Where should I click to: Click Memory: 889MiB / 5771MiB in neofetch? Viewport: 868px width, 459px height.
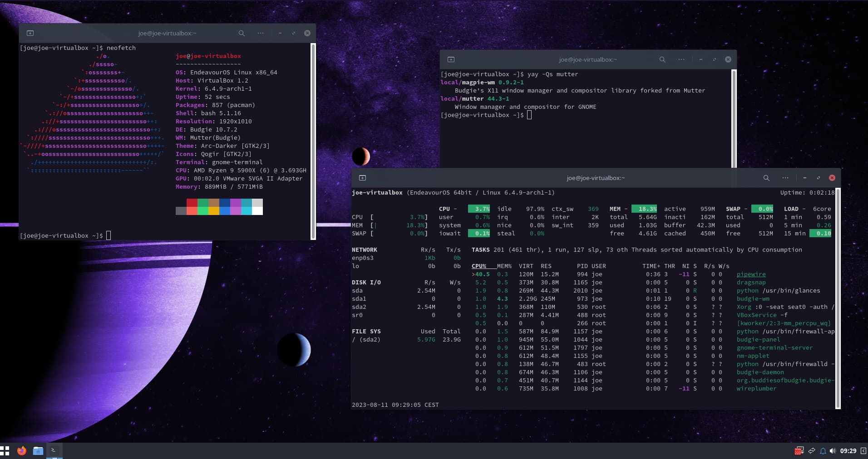(x=219, y=187)
